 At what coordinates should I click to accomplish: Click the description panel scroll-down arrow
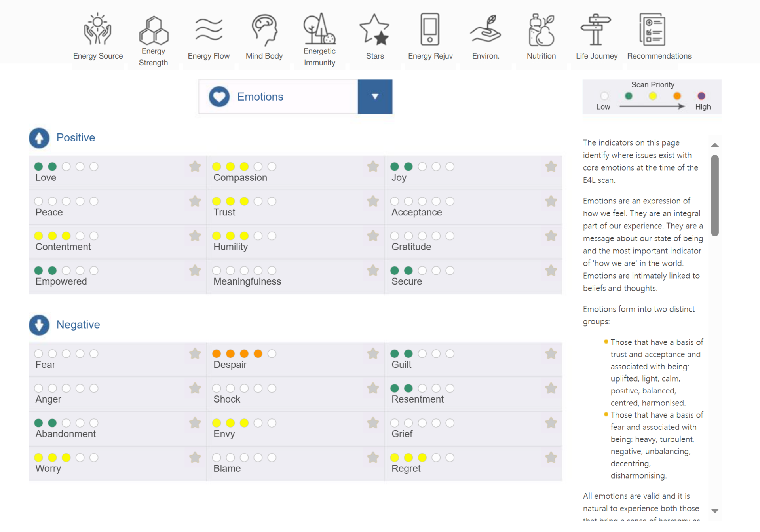click(x=714, y=511)
